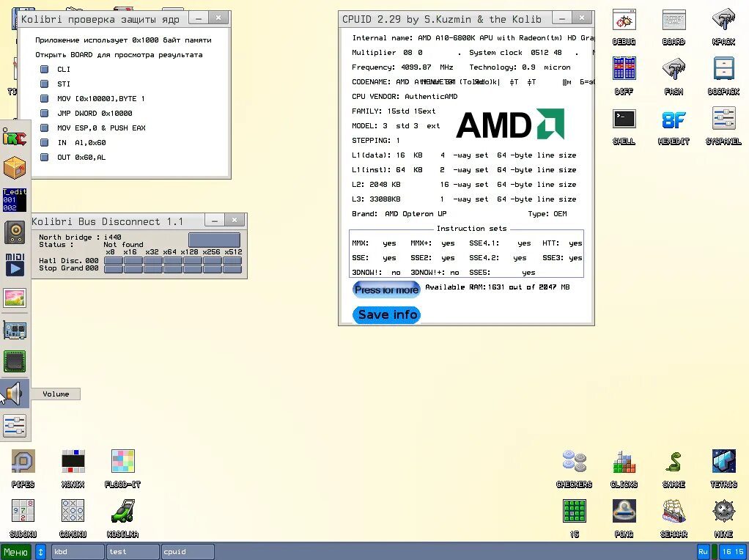This screenshot has width=749, height=560.
Task: Launch the MINE minesweeper icon
Action: tap(723, 511)
